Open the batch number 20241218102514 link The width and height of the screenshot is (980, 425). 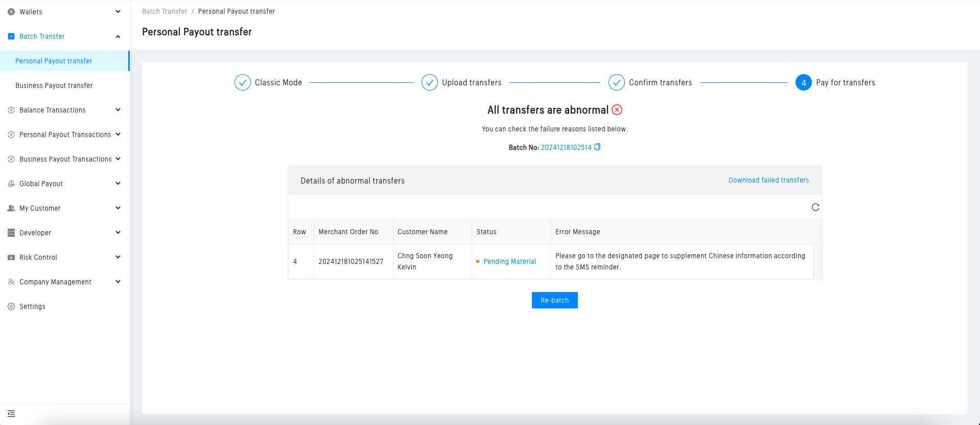pyautogui.click(x=566, y=147)
